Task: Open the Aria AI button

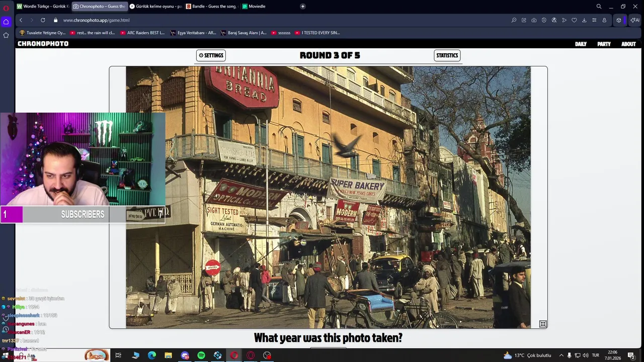Action: [635, 20]
